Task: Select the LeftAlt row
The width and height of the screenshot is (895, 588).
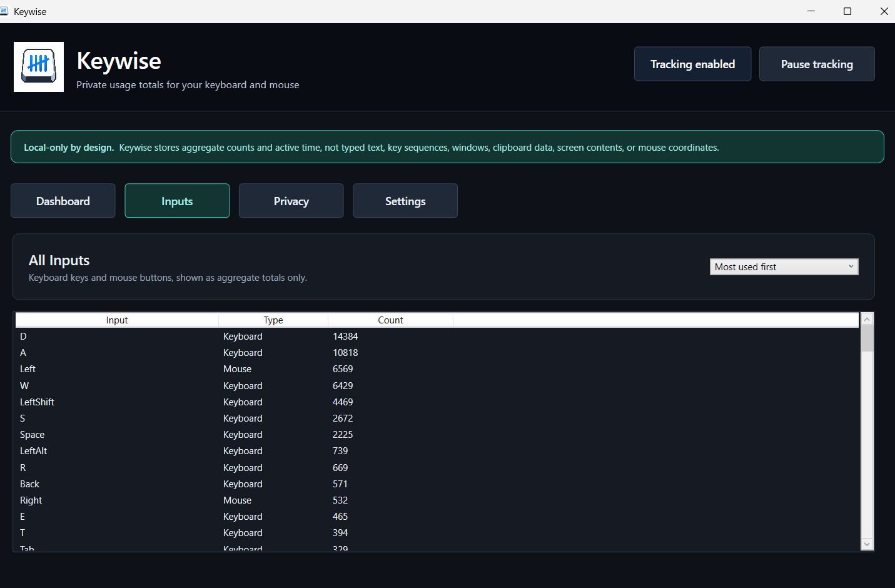Action: [x=437, y=451]
